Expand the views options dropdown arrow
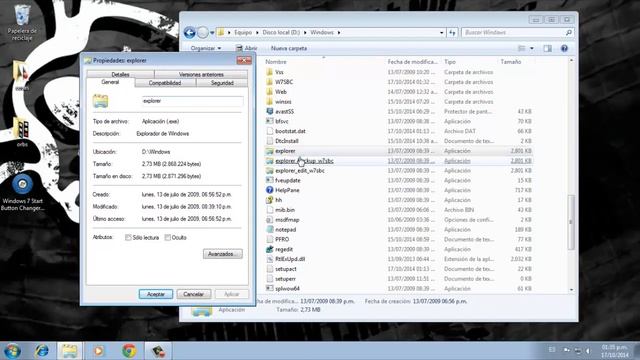This screenshot has width=640, height=360. click(531, 48)
